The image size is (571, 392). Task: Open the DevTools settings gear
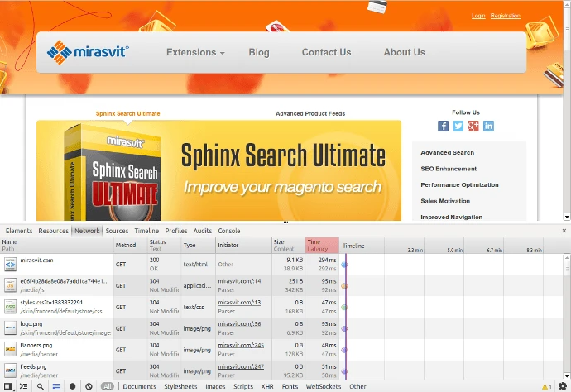pyautogui.click(x=563, y=386)
